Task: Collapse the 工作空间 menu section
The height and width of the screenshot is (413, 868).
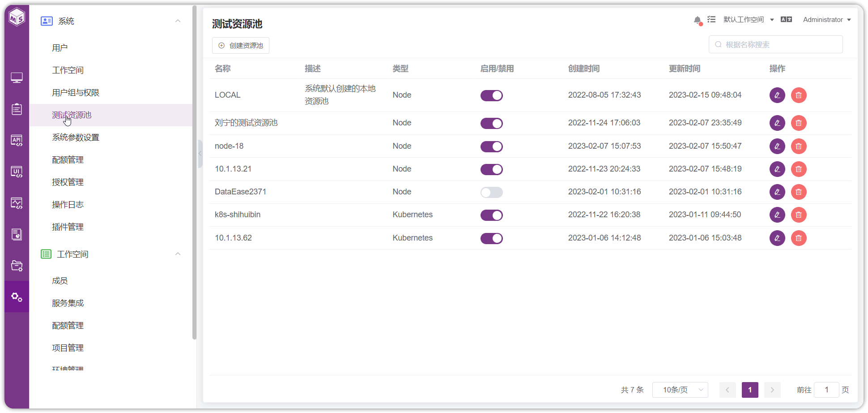Action: 178,254
